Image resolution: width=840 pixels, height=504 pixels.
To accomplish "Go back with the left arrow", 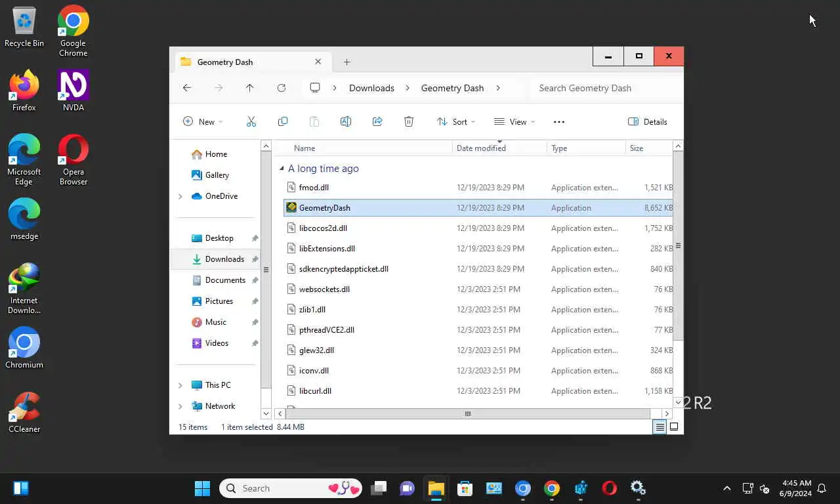I will pos(187,88).
